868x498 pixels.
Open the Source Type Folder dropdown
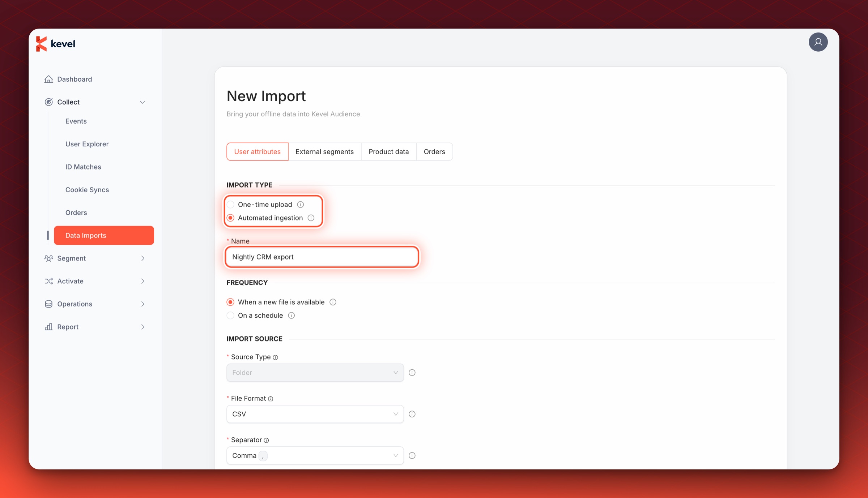[x=315, y=373]
